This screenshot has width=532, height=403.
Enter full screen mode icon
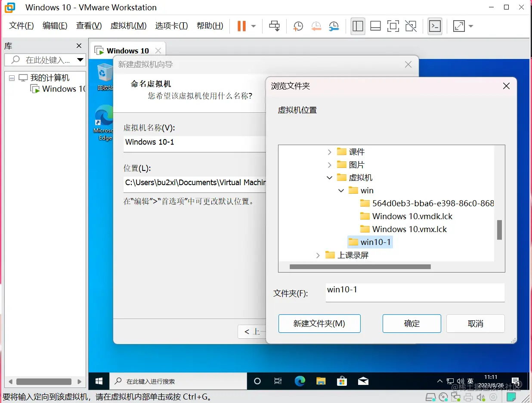pos(393,26)
